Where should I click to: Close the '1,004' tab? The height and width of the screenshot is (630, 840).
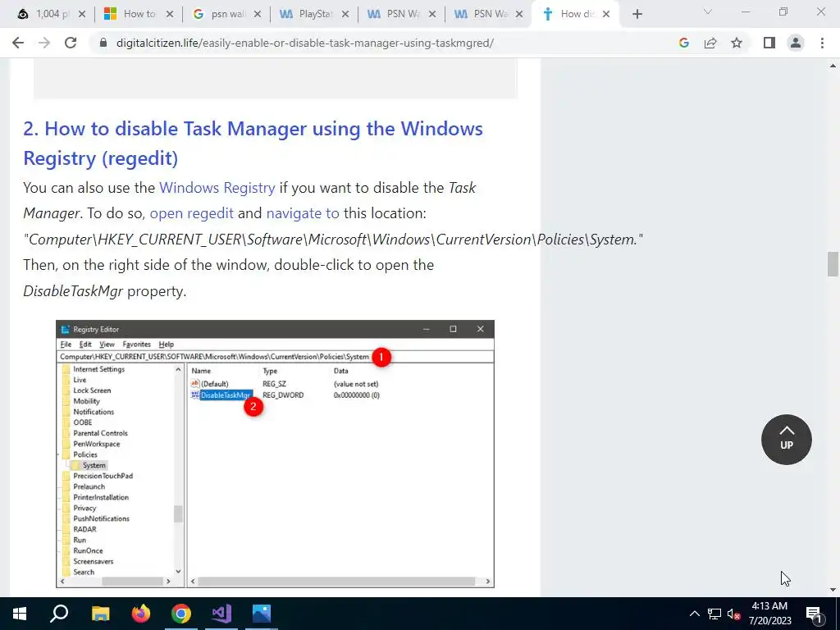pos(81,14)
